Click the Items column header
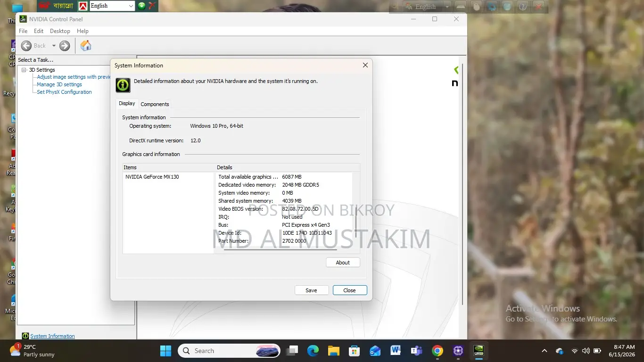This screenshot has height=362, width=644. tap(168, 167)
